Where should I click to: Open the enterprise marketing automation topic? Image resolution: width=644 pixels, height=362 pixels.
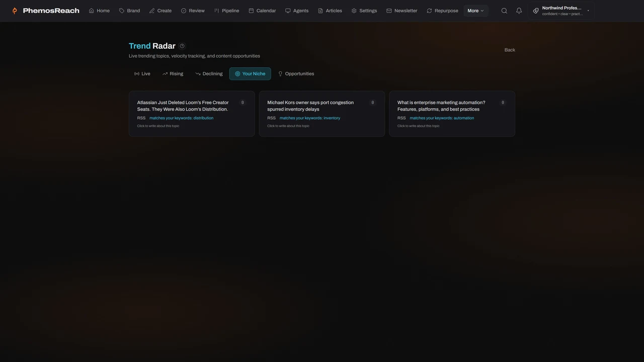[x=452, y=114]
